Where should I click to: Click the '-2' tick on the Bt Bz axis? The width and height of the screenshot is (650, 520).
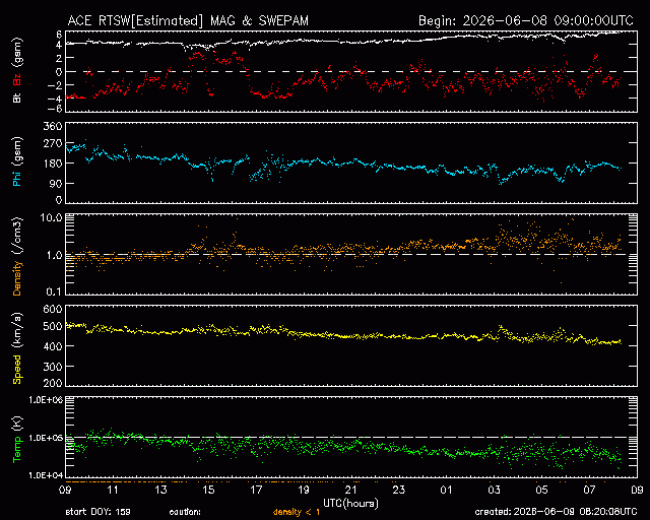55,85
